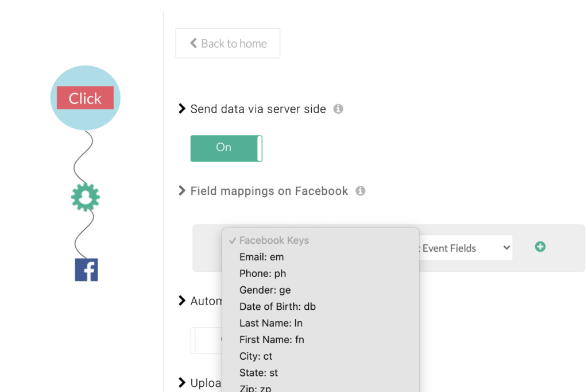
Task: Click the input field under Automation
Action: pyautogui.click(x=207, y=340)
